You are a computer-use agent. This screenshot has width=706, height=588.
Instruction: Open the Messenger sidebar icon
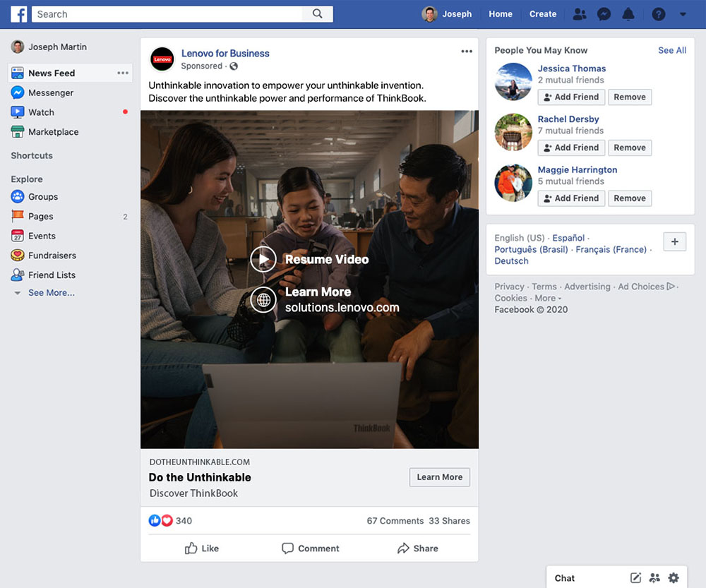pos(17,92)
